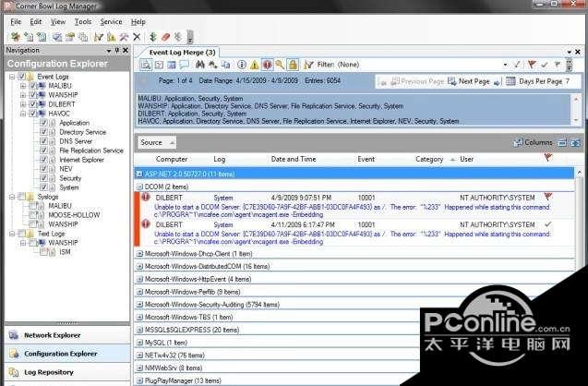Go to Next Page of events
Viewport: 588px width, 386px height.
469,81
